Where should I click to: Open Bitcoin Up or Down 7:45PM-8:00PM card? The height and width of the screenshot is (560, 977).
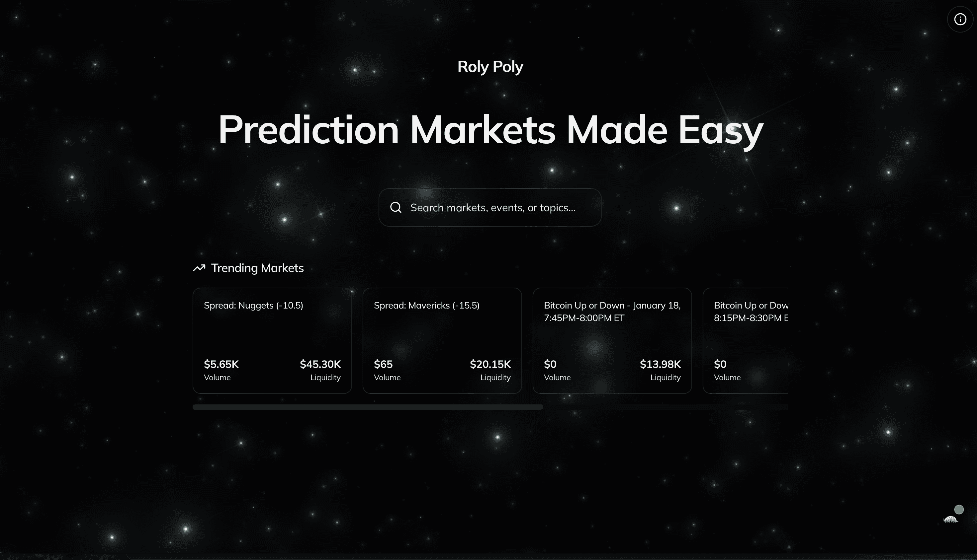point(612,341)
